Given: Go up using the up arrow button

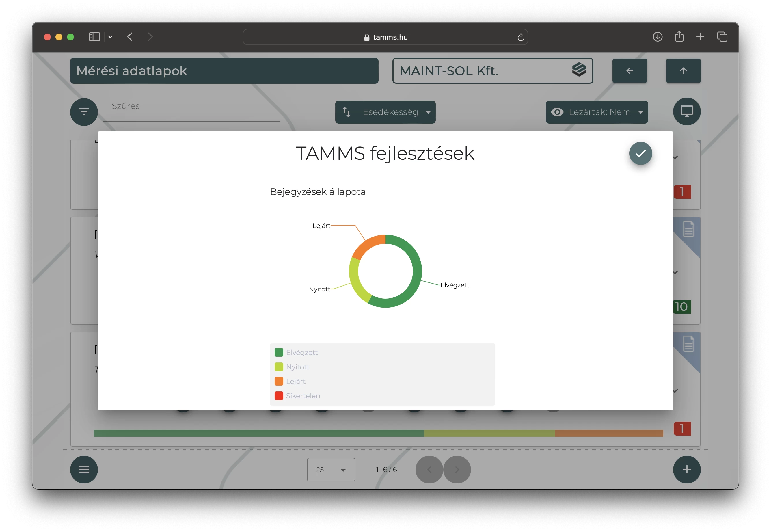Looking at the screenshot, I should point(683,71).
